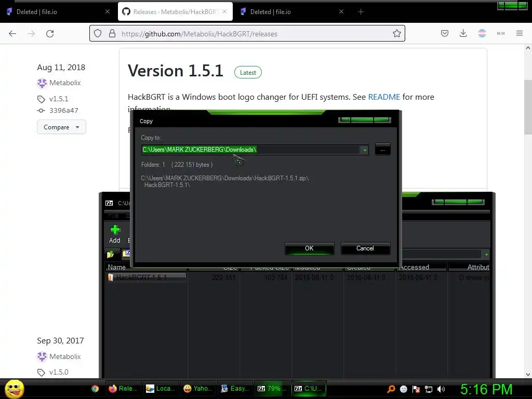Click the volume speaker tray icon

coord(441,389)
